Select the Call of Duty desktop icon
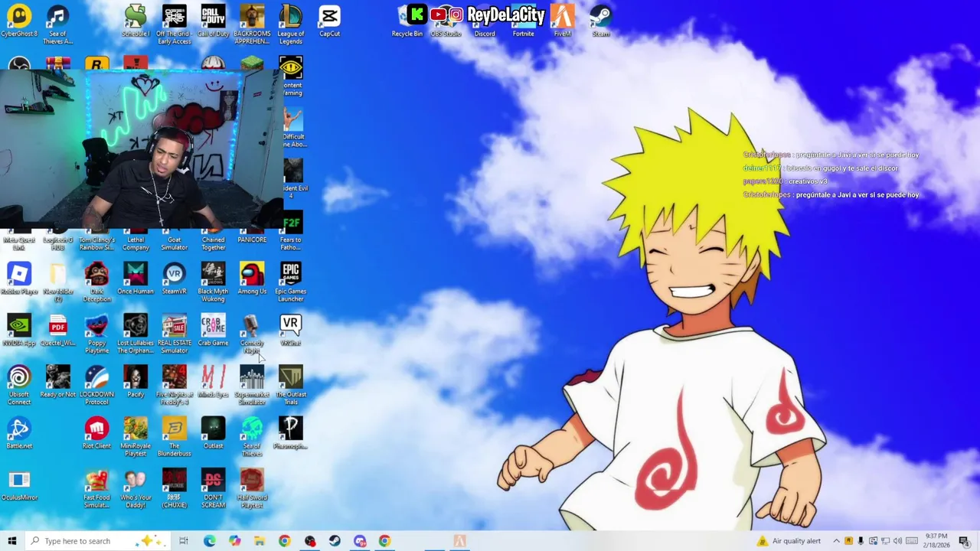The height and width of the screenshot is (551, 980). [213, 22]
